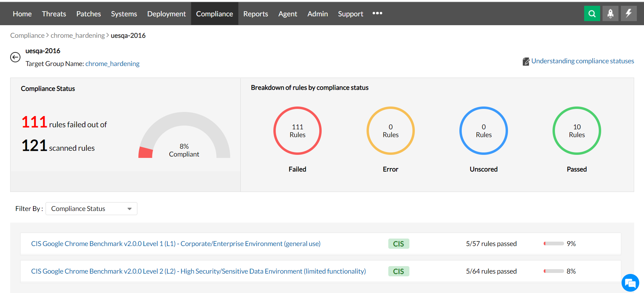
Task: Click the Compliance breadcrumb link
Action: [x=27, y=35]
